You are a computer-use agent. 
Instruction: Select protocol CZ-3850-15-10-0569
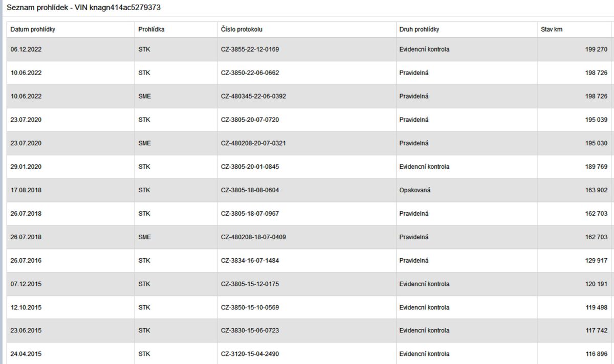coord(250,308)
